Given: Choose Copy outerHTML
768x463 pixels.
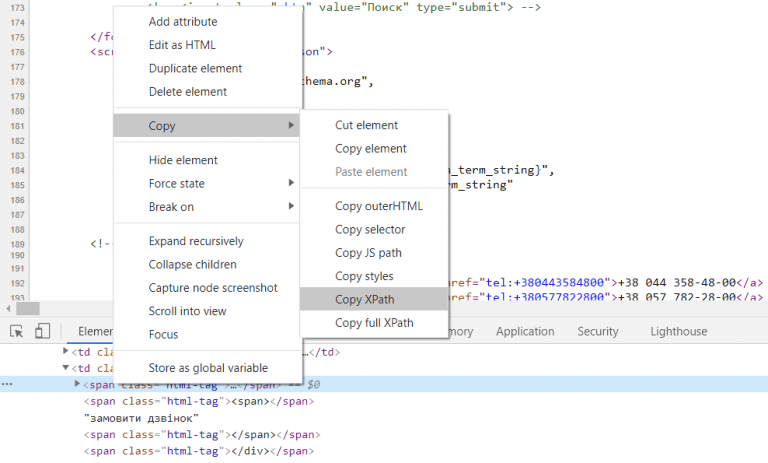Looking at the screenshot, I should 378,206.
